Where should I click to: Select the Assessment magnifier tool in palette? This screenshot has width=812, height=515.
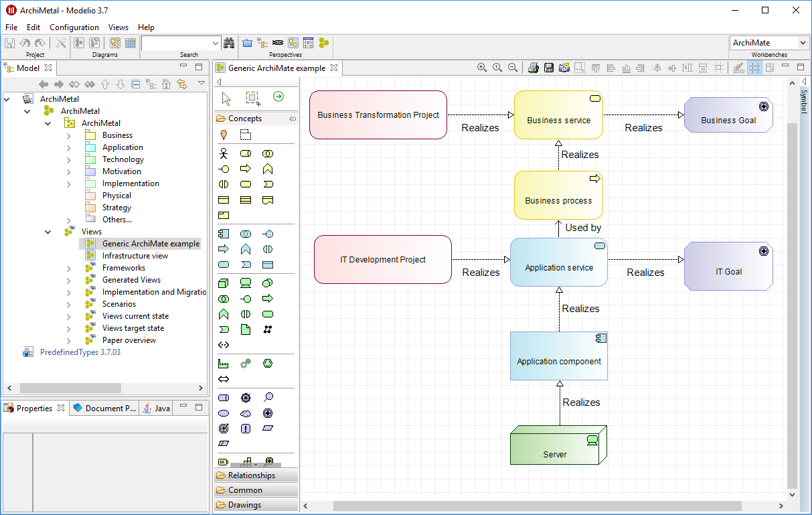pos(268,398)
